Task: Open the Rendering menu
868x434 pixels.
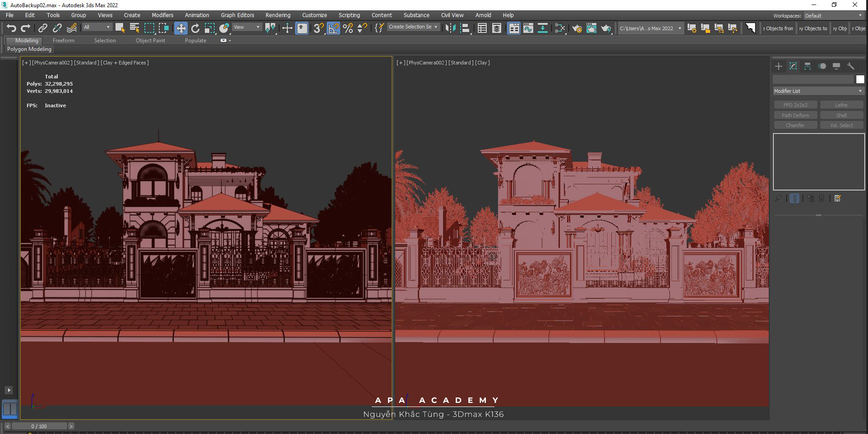Action: [277, 15]
